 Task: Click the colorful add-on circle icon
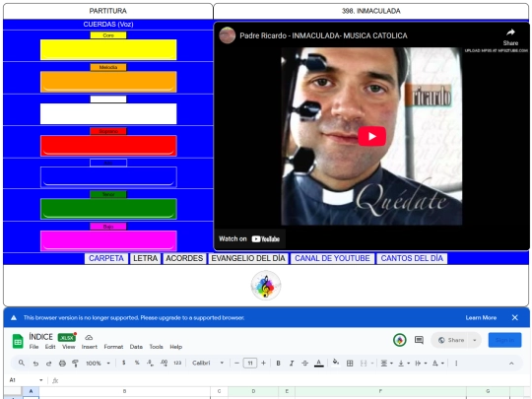tap(400, 340)
